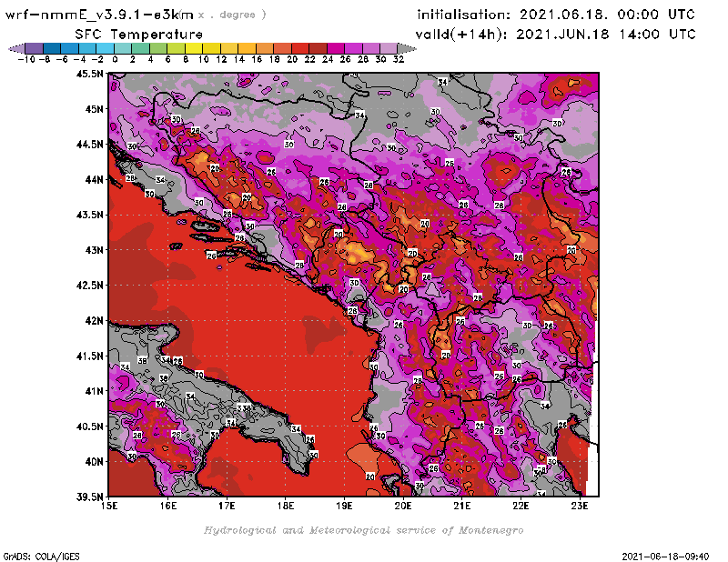Click the legend swatch between 30 and 32
Screen dimensions: 728x562
click(x=389, y=48)
